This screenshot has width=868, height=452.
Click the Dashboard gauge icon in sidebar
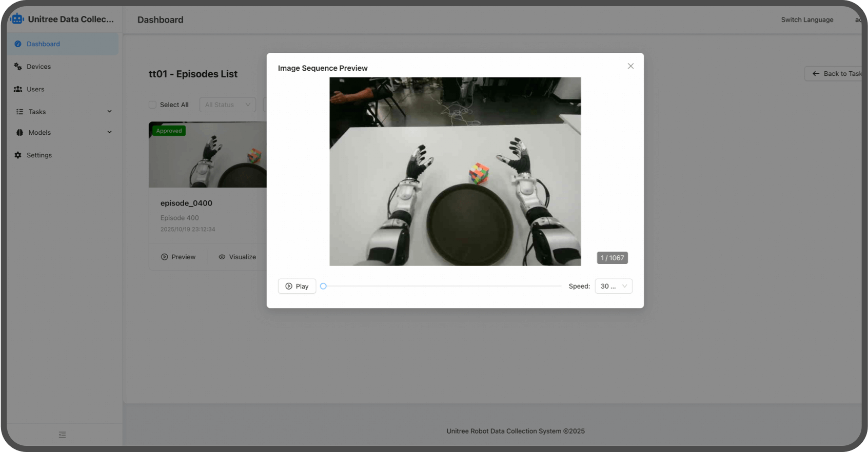pos(18,44)
